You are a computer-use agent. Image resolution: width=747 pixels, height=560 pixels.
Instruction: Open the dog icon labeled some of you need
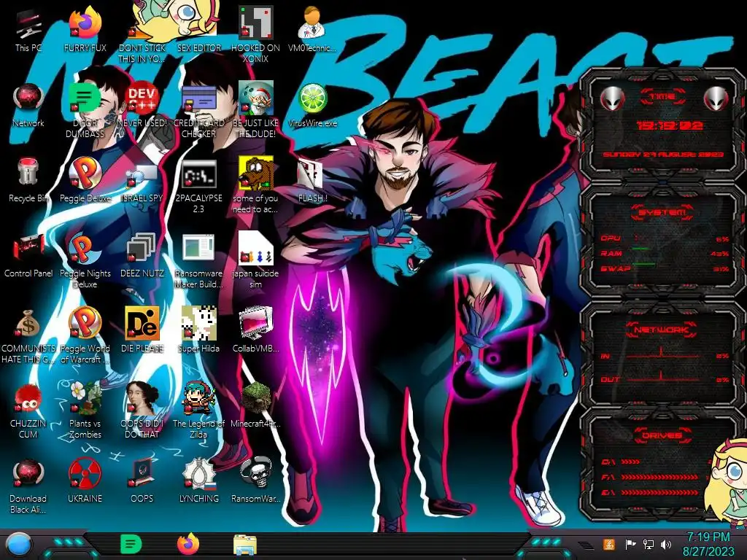[x=255, y=186]
